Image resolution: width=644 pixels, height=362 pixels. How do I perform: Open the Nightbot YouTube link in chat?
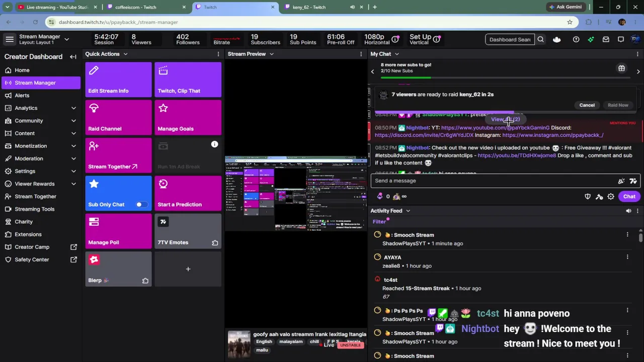495,128
